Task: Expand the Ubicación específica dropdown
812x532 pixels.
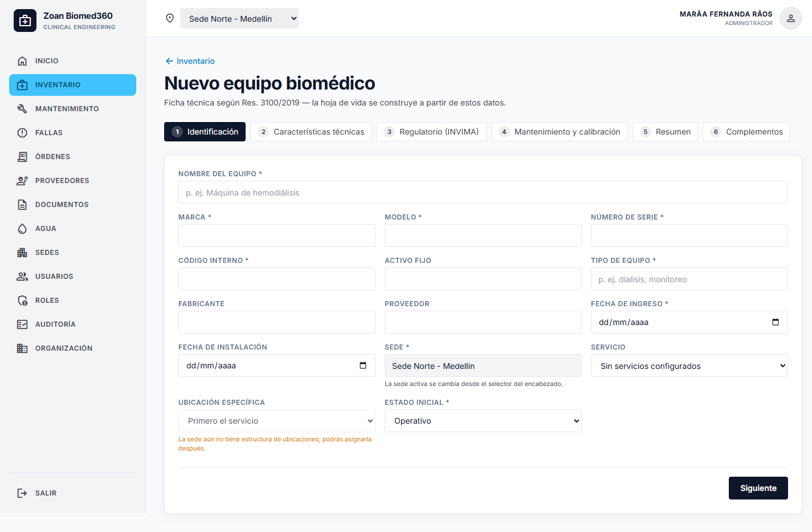Action: 277,421
